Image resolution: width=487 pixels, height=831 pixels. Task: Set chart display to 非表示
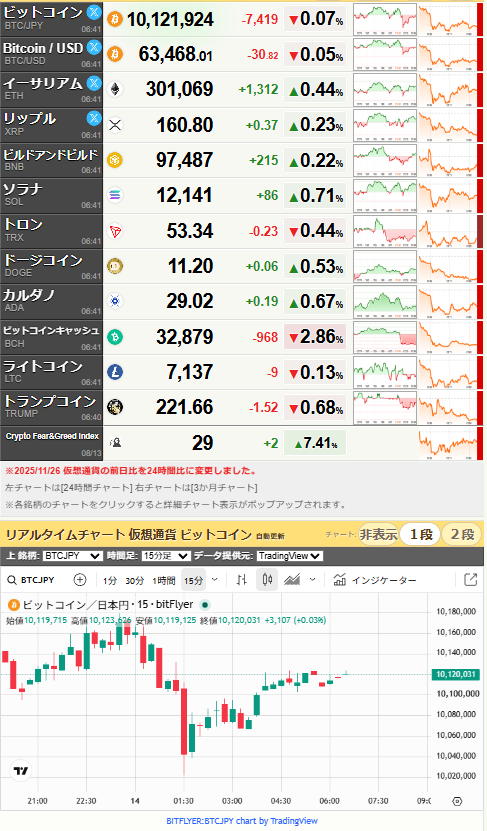pos(378,534)
